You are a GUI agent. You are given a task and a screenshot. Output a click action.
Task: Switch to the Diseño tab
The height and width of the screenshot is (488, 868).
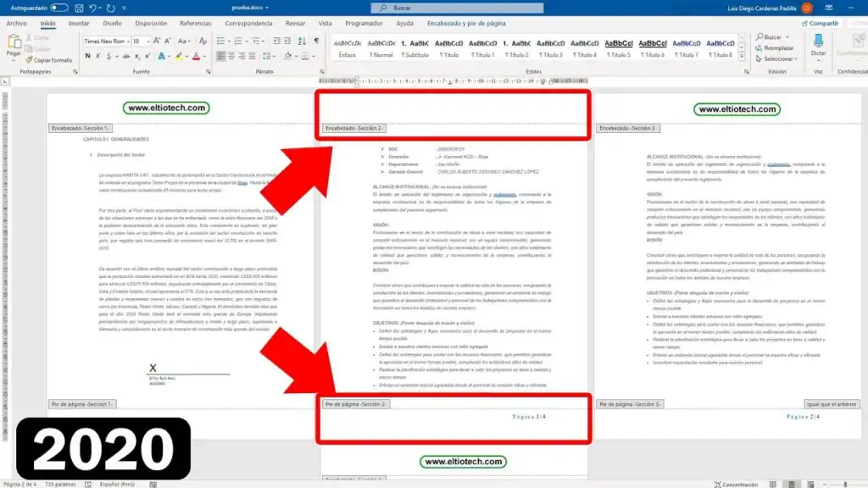[112, 23]
